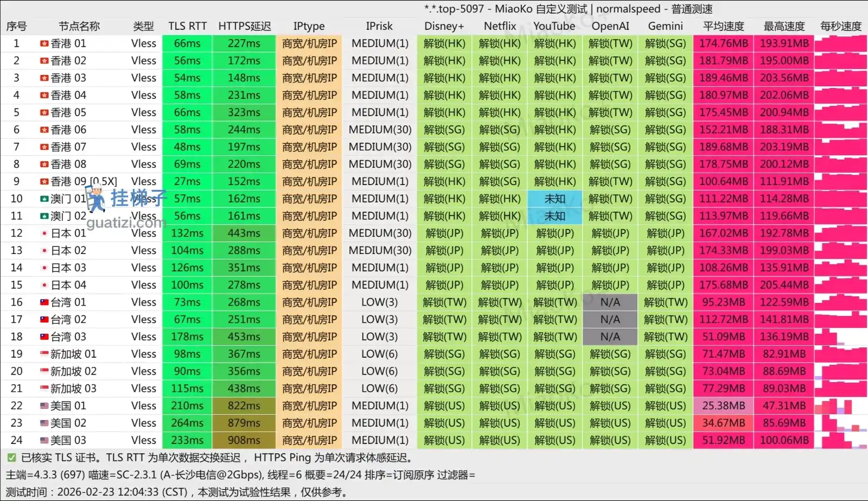The height and width of the screenshot is (501, 868).
Task: Click the 908ms HTTPS latency cell
Action: pos(244,440)
